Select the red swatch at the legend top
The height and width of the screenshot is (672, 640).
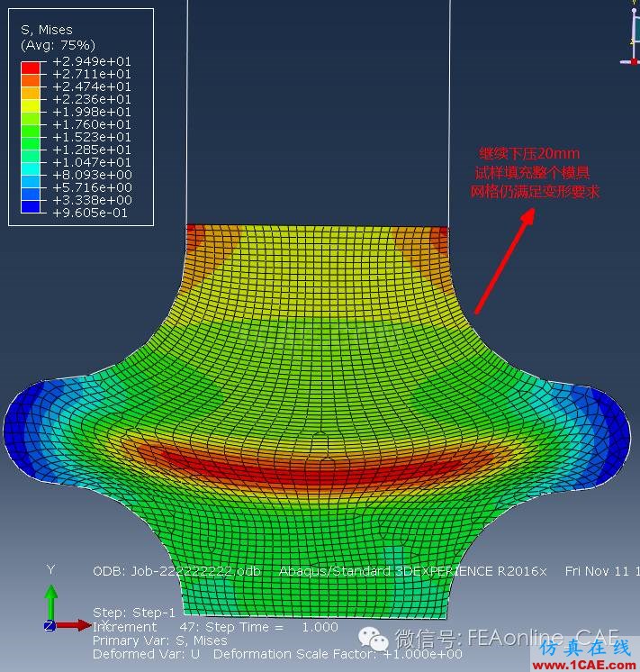click(31, 68)
